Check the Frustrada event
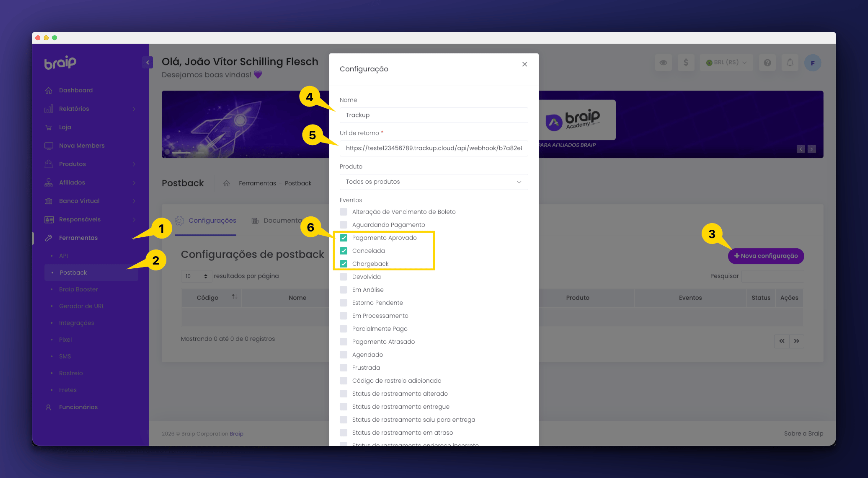 343,368
